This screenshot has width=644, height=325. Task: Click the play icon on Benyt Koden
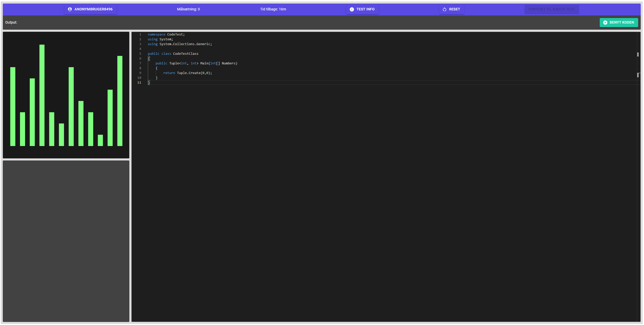pos(605,23)
